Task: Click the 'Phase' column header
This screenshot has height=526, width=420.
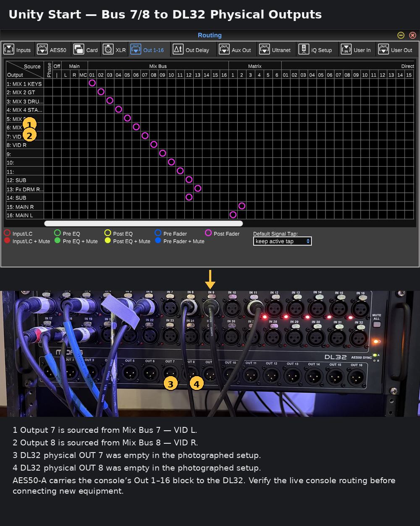Action: click(49, 70)
